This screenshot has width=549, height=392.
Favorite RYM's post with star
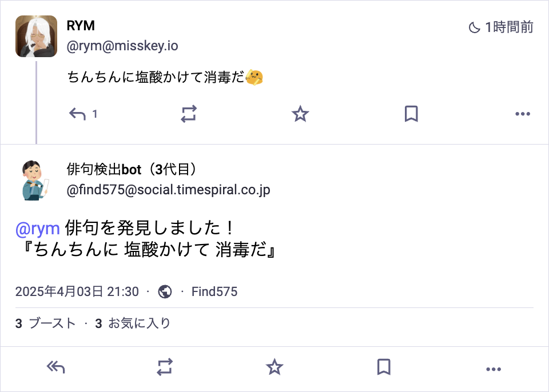pyautogui.click(x=300, y=114)
